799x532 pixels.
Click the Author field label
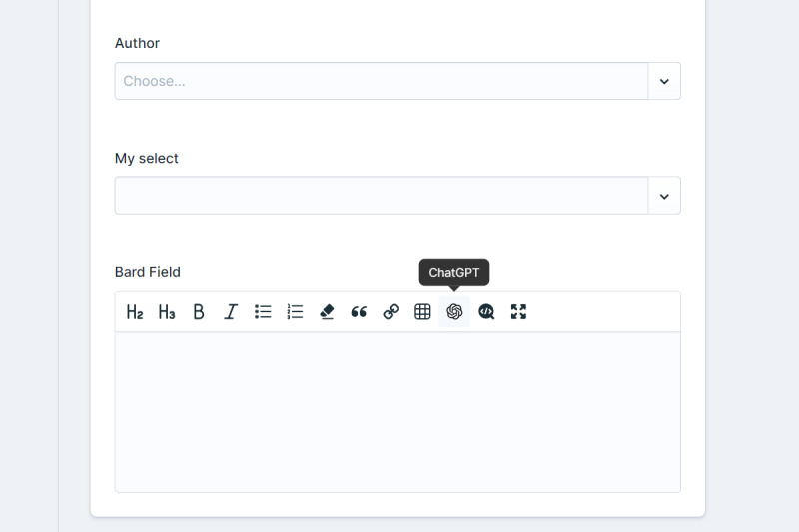(137, 43)
